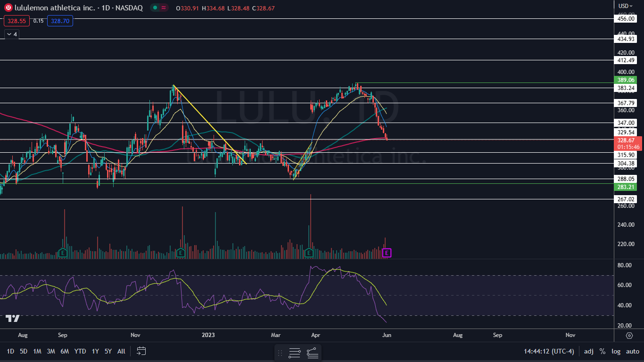Click the 304.38 price level label

(627, 164)
